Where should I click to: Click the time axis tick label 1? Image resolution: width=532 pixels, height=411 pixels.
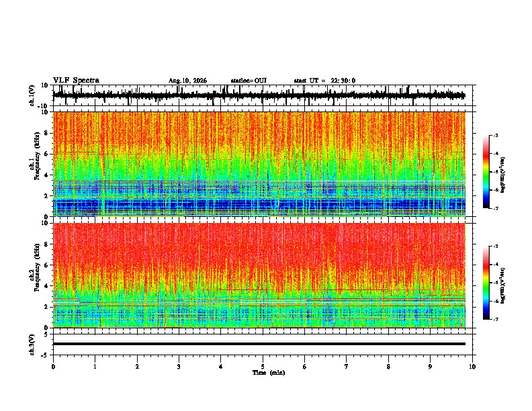click(x=95, y=367)
